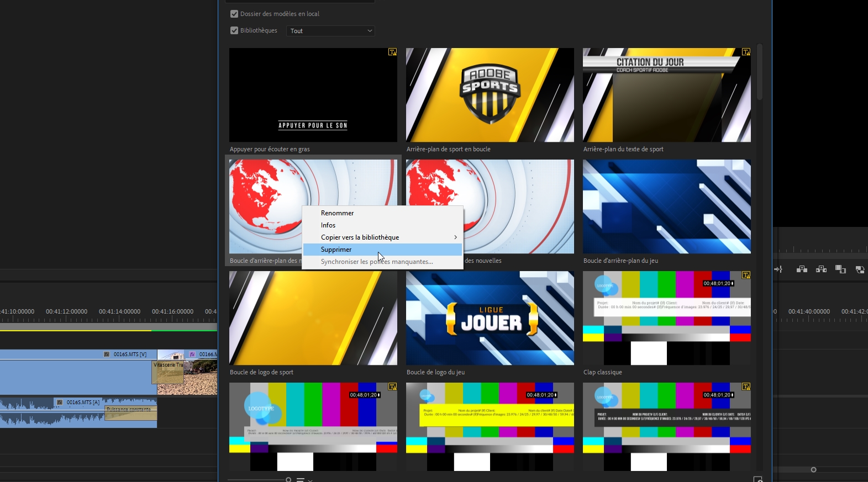Select the 00166 video clip in the timeline
868x482 pixels.
click(187, 372)
